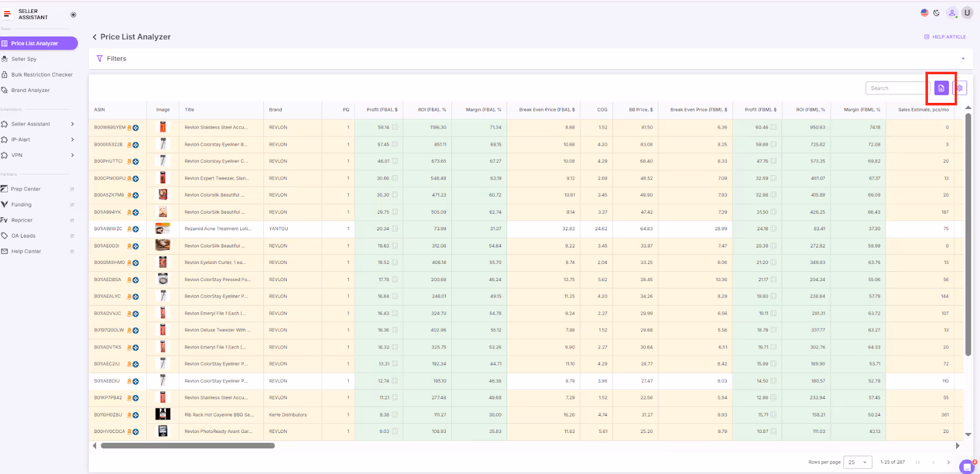Viewport: 980px width, 474px height.
Task: Open Price List Analyzer in sidebar
Action: pyautogui.click(x=39, y=43)
